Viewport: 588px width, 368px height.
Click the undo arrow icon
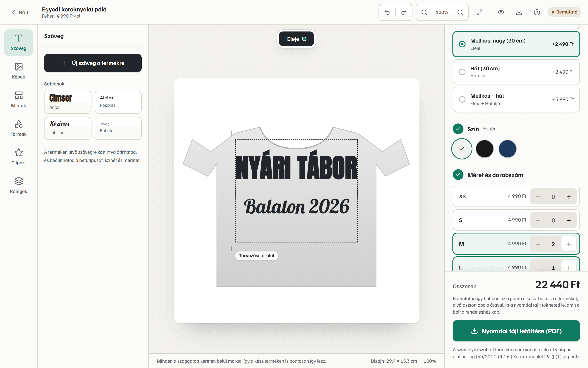(387, 12)
